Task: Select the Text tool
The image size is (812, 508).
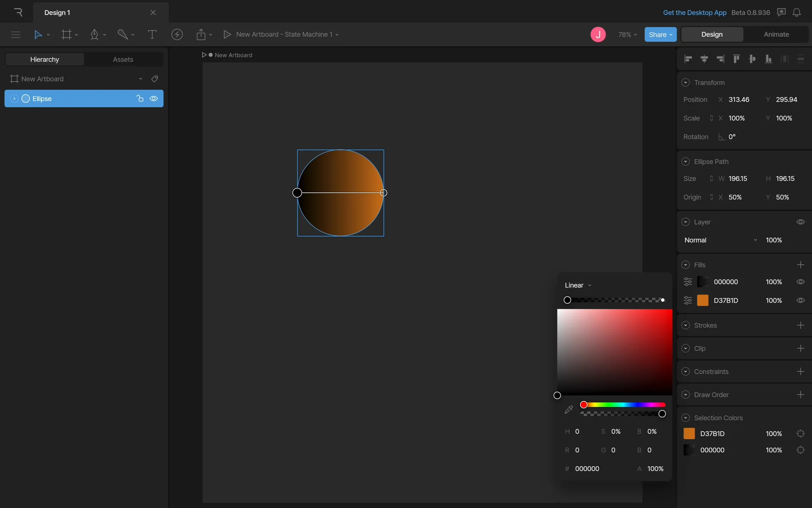Action: (152, 35)
